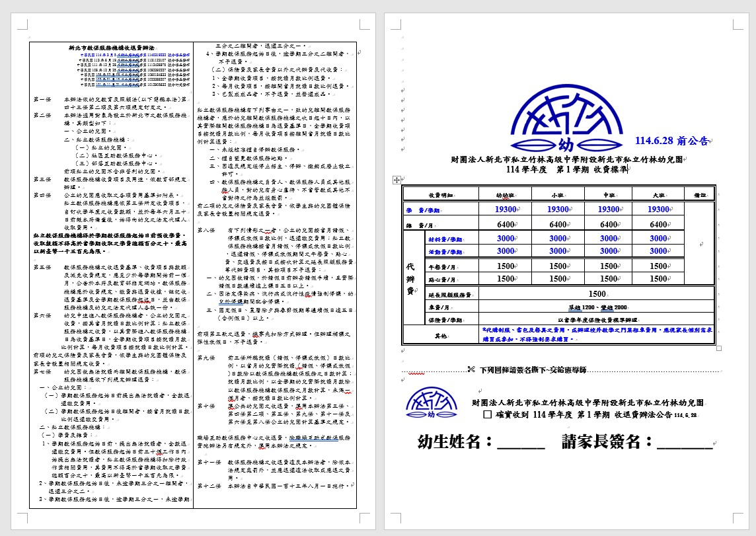Click the 第八條 article label

[x=206, y=230]
